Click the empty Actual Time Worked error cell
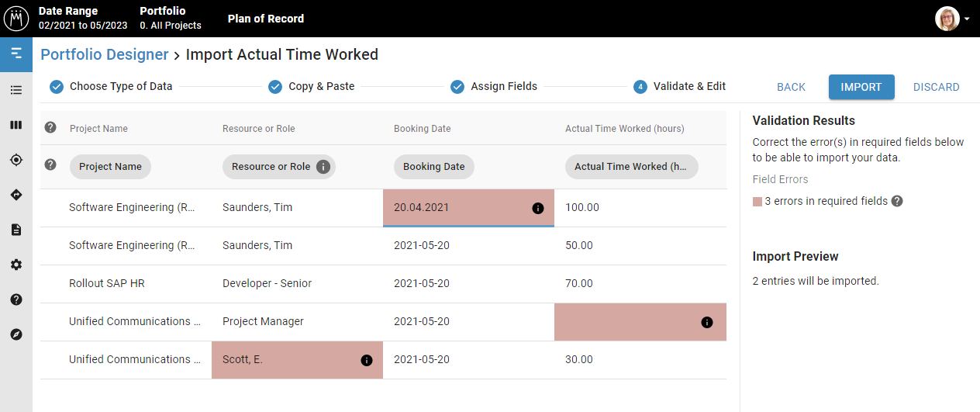Viewport: 980px width, 412px height. point(640,322)
